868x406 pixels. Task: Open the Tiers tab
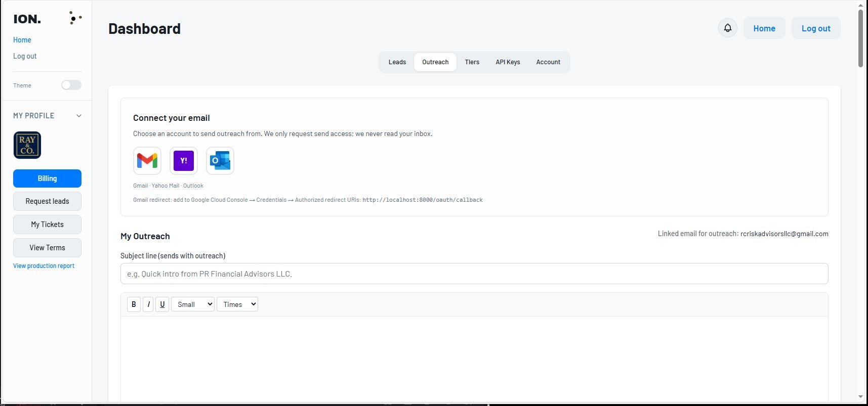tap(472, 62)
